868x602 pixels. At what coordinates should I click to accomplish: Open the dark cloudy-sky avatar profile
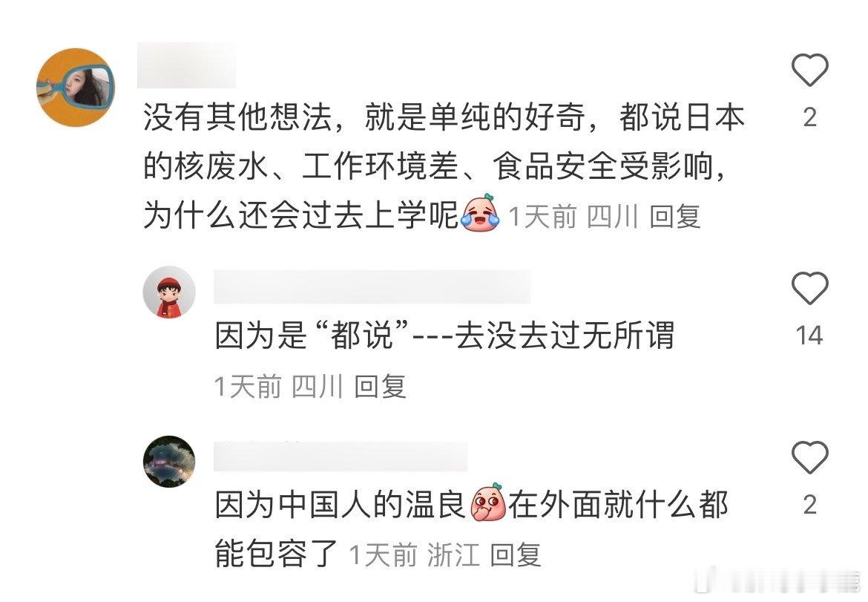pos(169,461)
